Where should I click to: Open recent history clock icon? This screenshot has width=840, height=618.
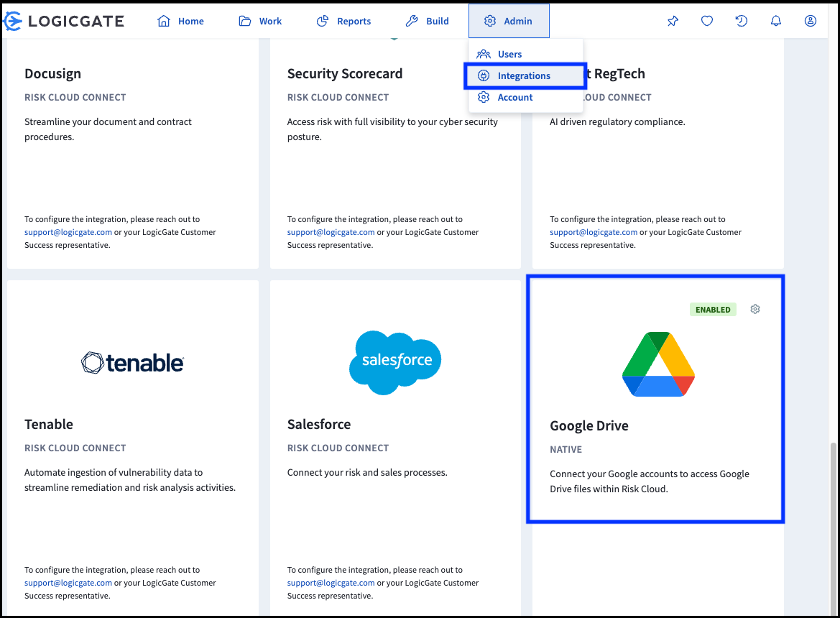742,21
